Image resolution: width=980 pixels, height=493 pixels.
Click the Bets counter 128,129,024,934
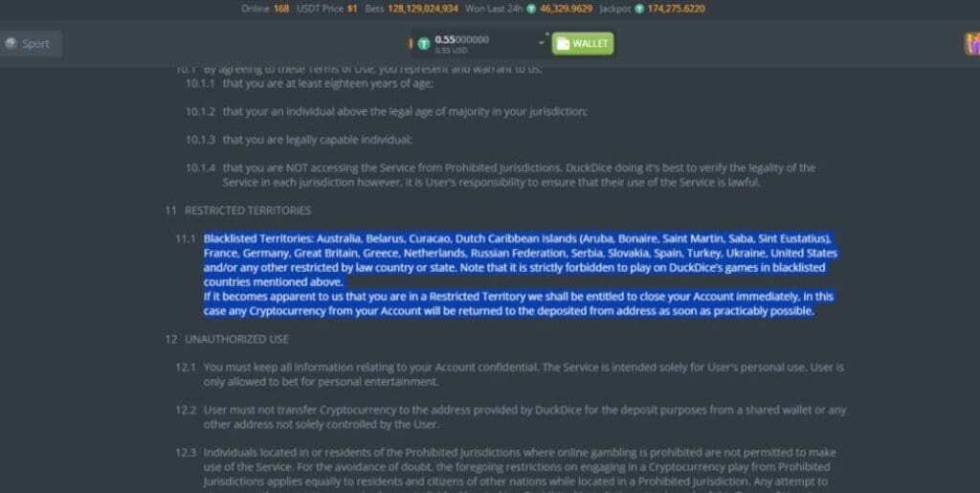pos(422,9)
